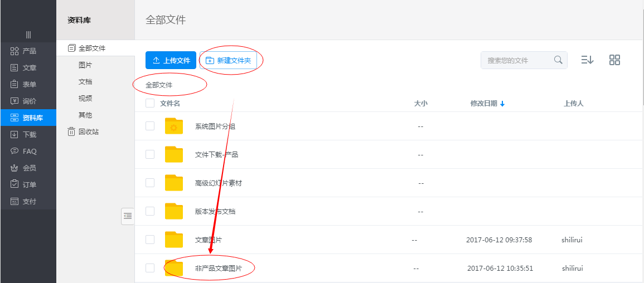
Task: Check the 文件下载-产品 row checkbox
Action: click(x=150, y=154)
